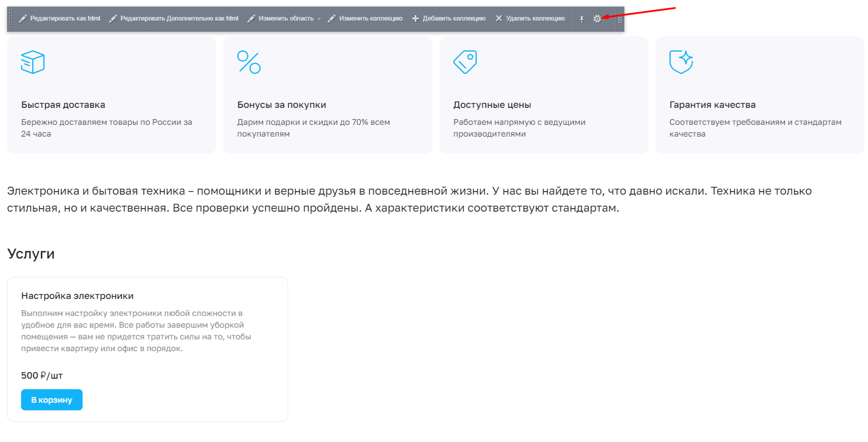Click the pin icon in toolbar
The width and height of the screenshot is (868, 442).
[582, 19]
